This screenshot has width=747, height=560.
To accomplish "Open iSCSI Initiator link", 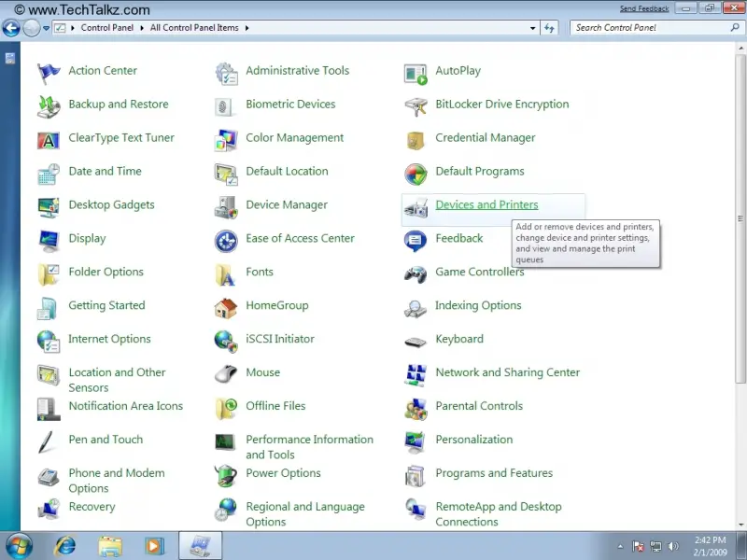I will (x=280, y=339).
